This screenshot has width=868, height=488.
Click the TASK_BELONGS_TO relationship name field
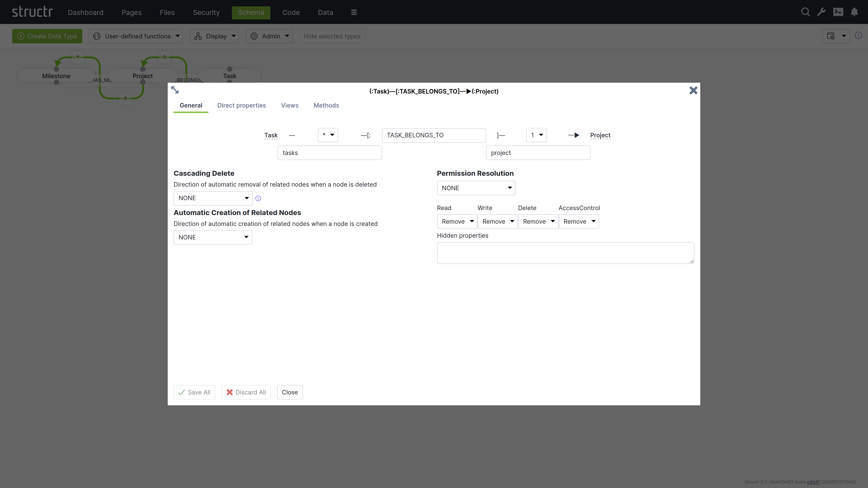434,135
